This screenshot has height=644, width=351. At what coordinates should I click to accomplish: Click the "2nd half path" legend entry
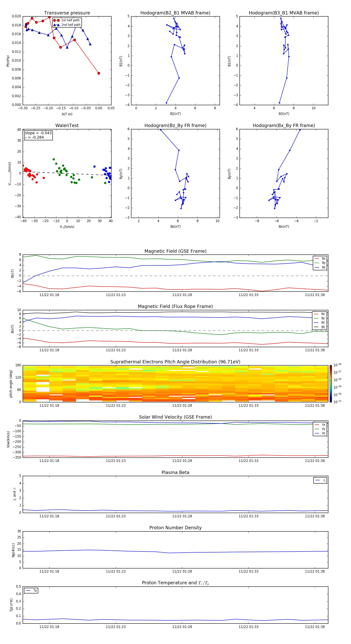coord(67,25)
